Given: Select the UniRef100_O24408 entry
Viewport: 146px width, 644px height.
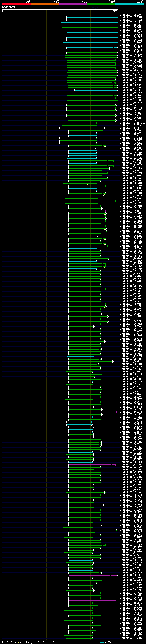Looking at the screenshot, I should pyautogui.click(x=131, y=42).
